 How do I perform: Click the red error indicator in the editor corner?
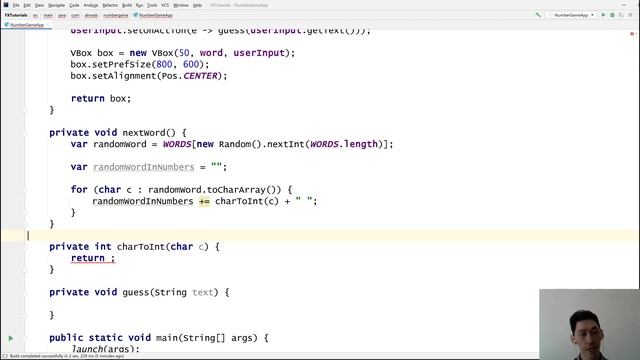(x=632, y=34)
